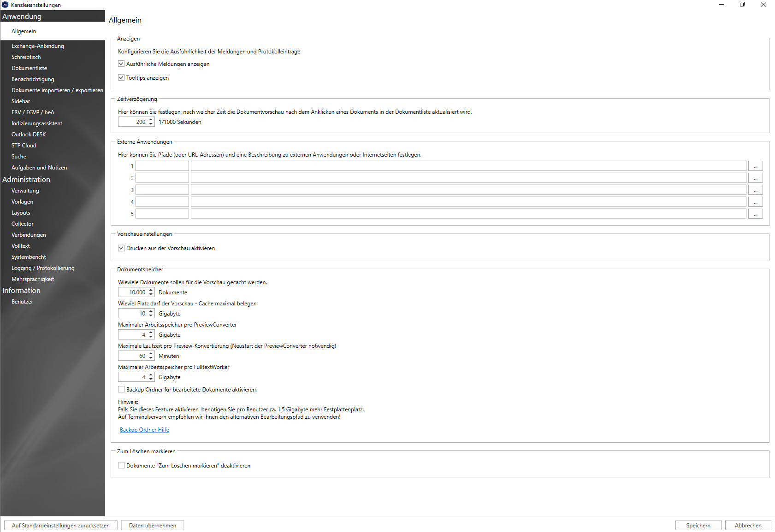Follow the Backup Ordner Hilfe link

(144, 429)
